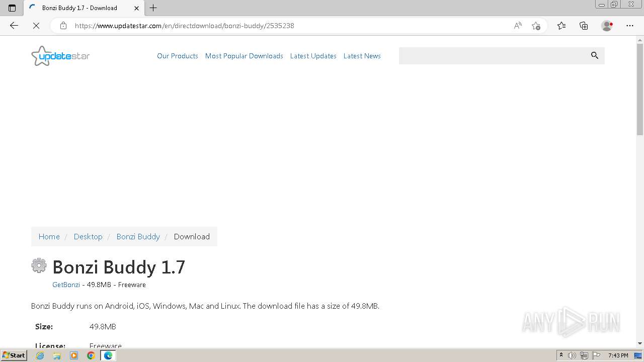This screenshot has width=644, height=362.
Task: Go to Home breadcrumb
Action: click(49, 236)
